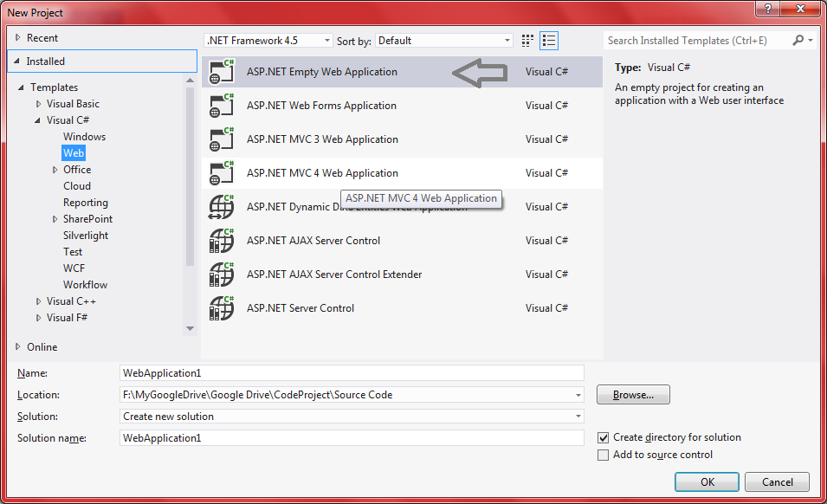This screenshot has width=827, height=504.
Task: Switch to small icons view
Action: (527, 41)
